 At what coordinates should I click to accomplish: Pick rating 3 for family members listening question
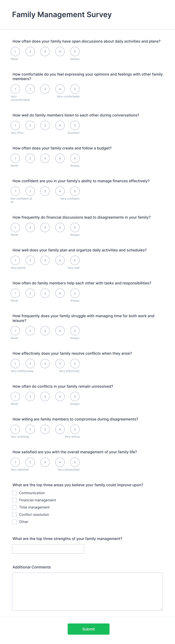click(x=45, y=125)
